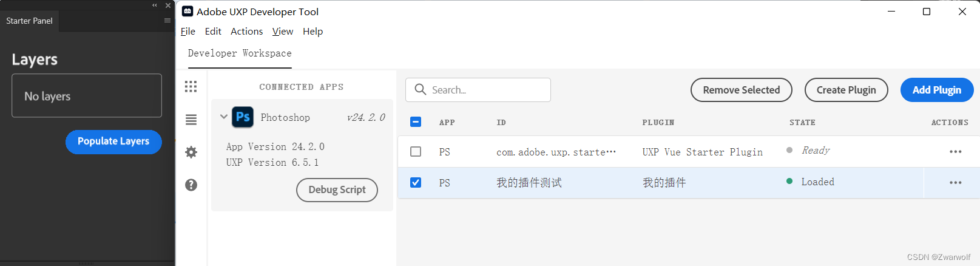The height and width of the screenshot is (266, 980).
Task: Open the View menu
Action: [x=283, y=31]
